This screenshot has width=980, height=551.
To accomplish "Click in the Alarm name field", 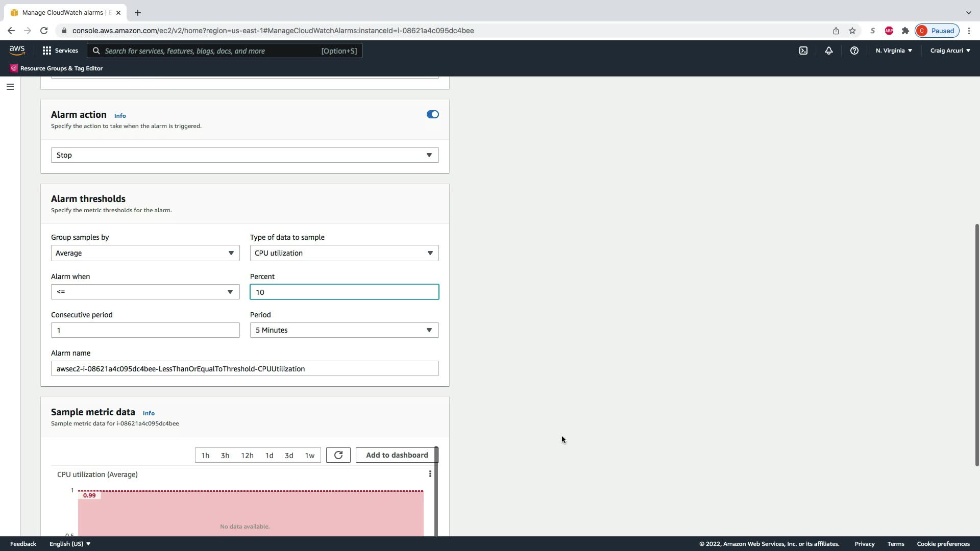I will tap(244, 368).
